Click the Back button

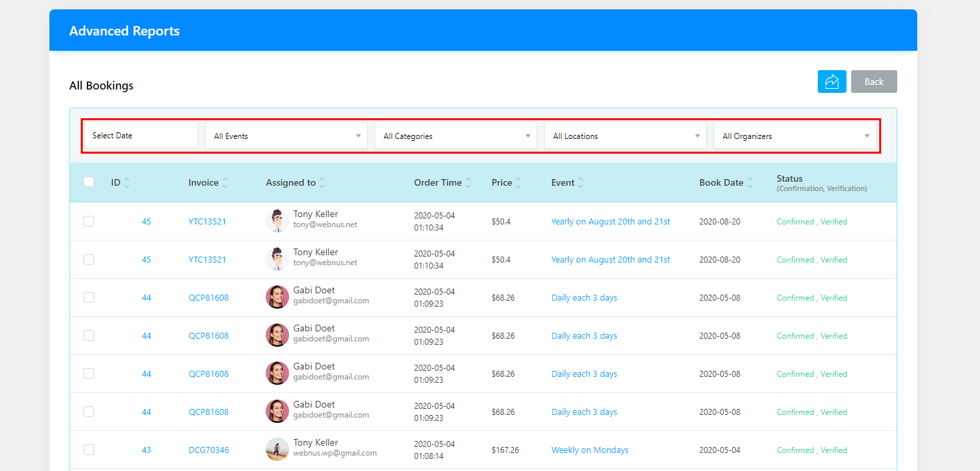(874, 82)
